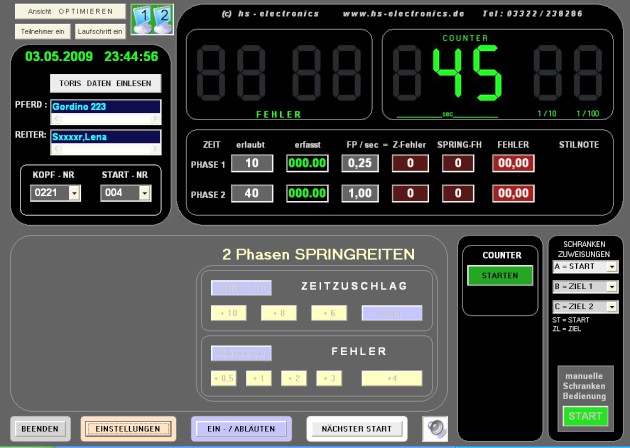Expand the C = ZIEL 2 dropdown

coord(612,305)
